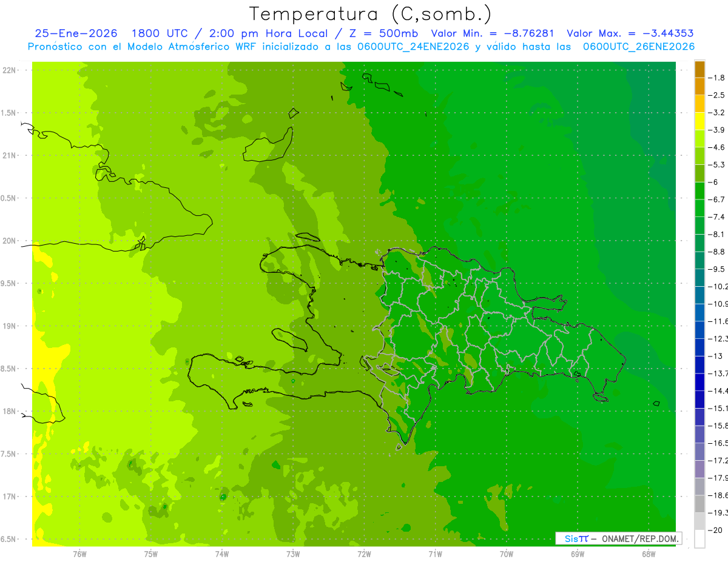Pick the green swatch between -6 and -6.7
This screenshot has height=562, width=728.
pos(699,191)
